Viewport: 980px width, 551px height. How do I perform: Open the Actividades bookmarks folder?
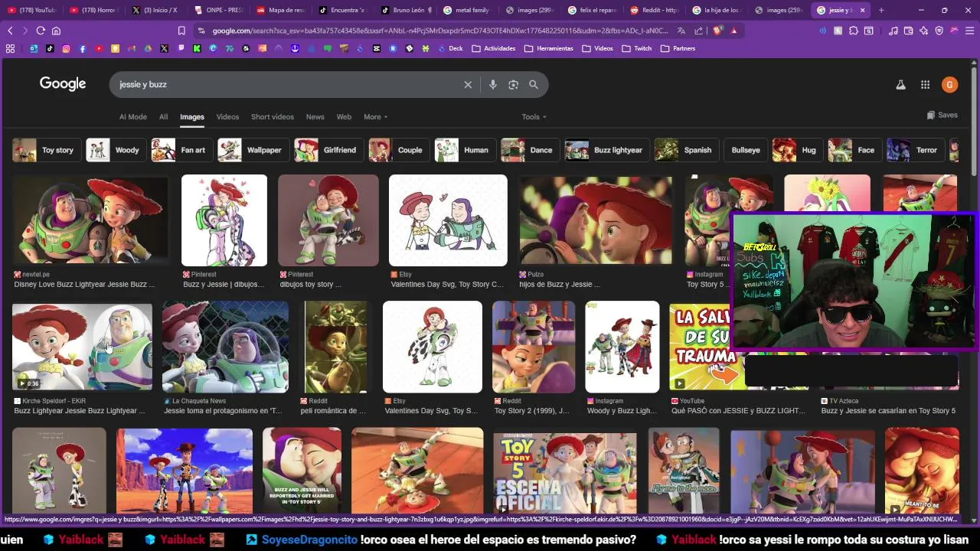pyautogui.click(x=494, y=48)
